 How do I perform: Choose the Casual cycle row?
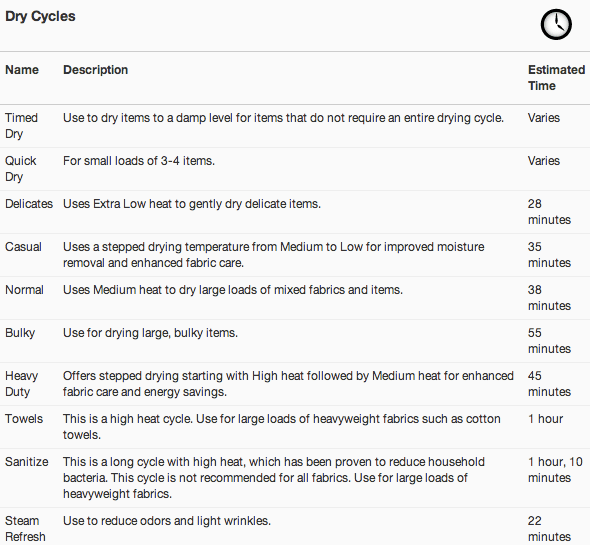295,255
